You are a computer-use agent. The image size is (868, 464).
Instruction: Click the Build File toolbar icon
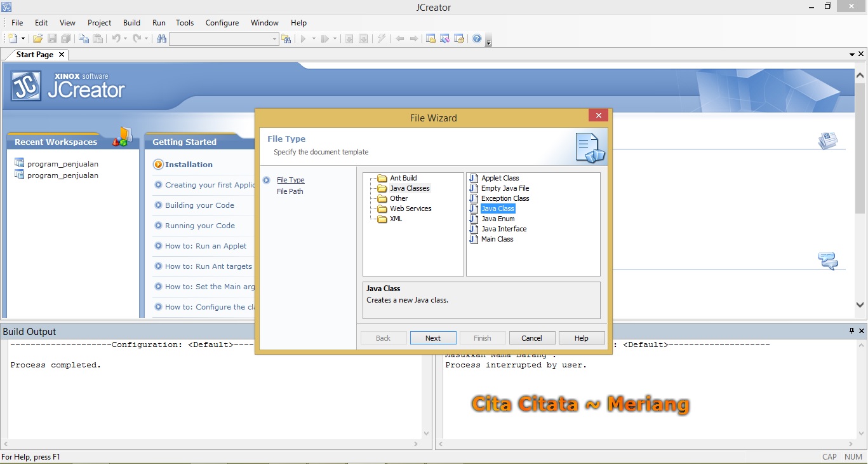click(x=363, y=39)
